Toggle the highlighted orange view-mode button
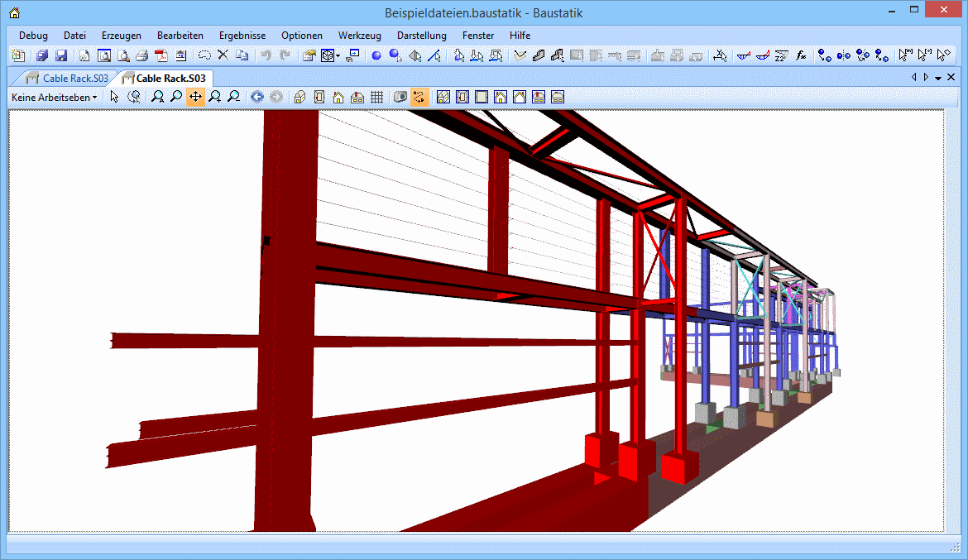Image resolution: width=968 pixels, height=560 pixels. (419, 97)
